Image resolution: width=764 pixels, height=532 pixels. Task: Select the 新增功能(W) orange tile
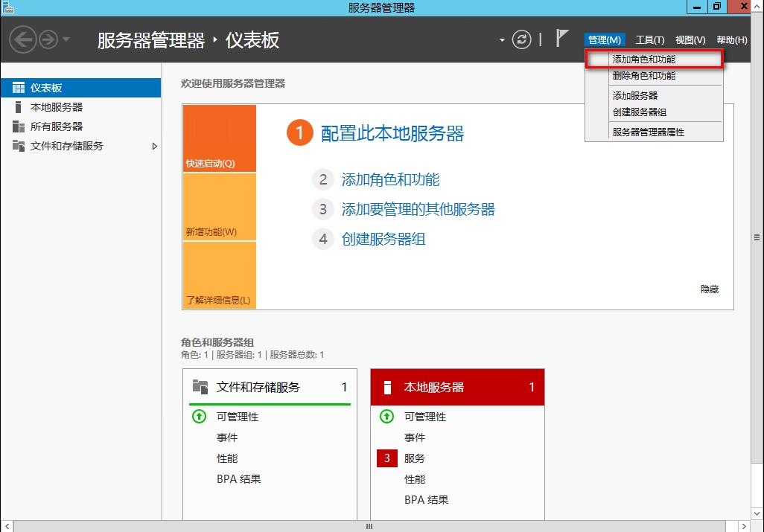[219, 207]
